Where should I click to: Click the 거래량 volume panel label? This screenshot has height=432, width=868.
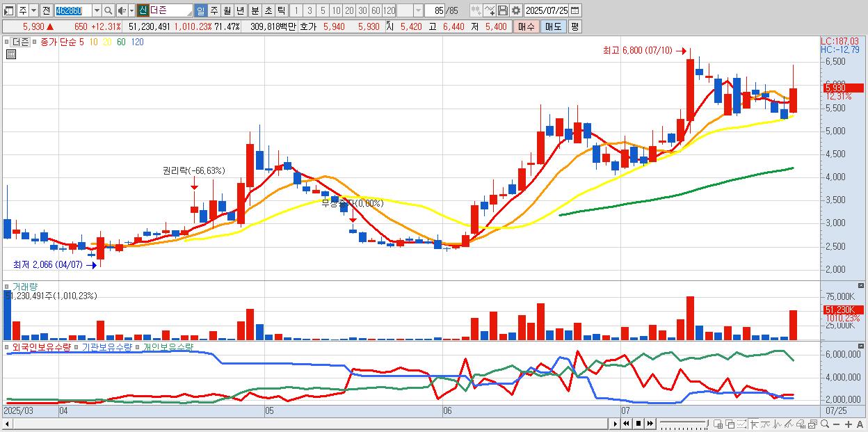[x=25, y=286]
